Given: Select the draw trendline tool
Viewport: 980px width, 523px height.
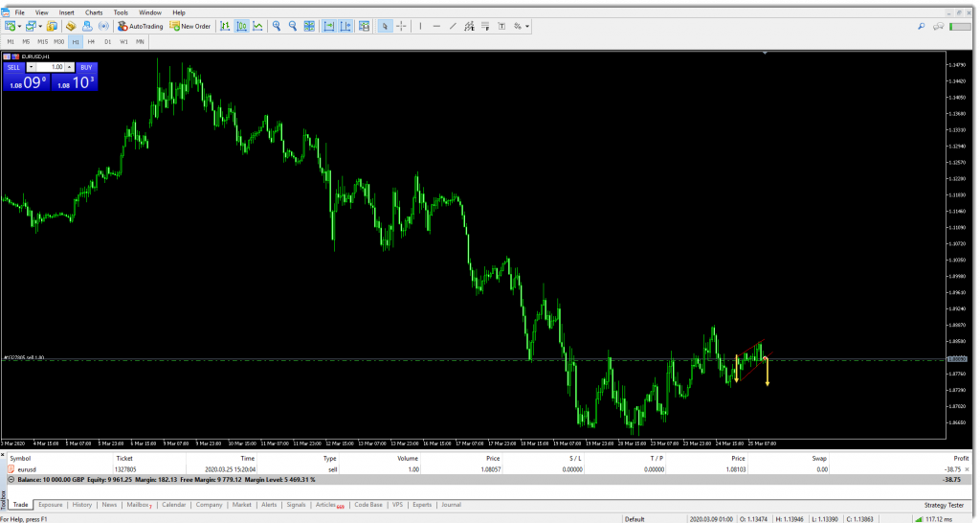Looking at the screenshot, I should [455, 26].
